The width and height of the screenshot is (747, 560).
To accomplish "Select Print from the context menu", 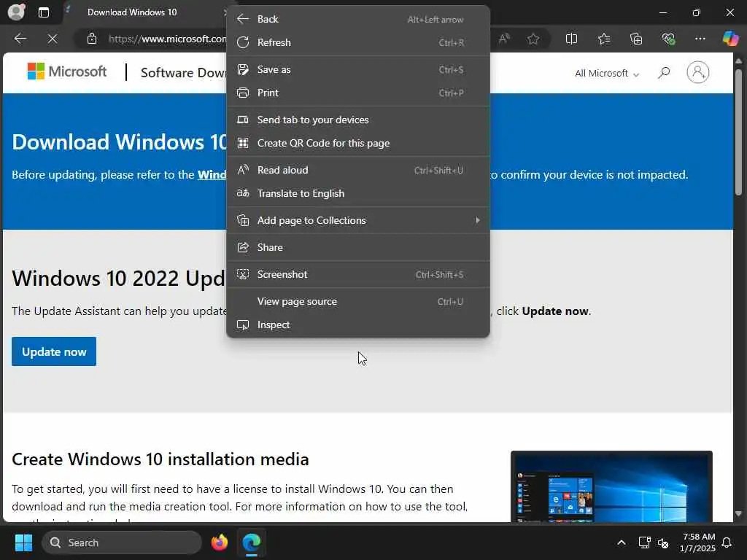I will click(x=357, y=93).
